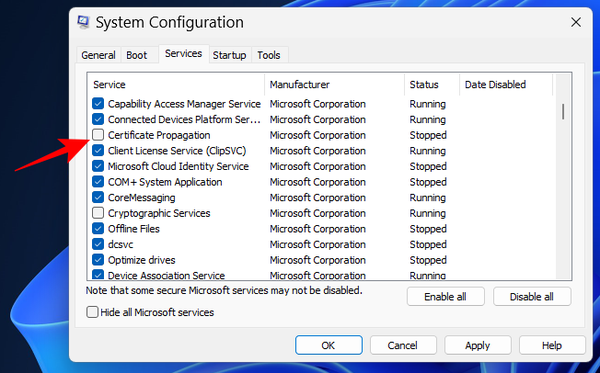Click Microsoft Corporation in the dcsvc row

318,244
